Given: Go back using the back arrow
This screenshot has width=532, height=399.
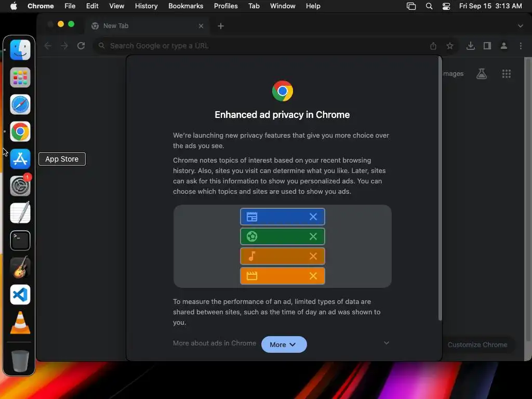Looking at the screenshot, I should [48, 46].
